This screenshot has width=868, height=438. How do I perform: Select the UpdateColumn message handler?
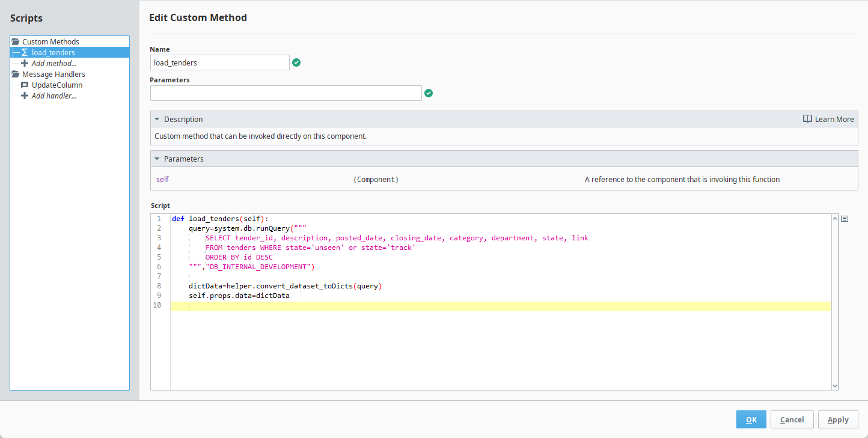pyautogui.click(x=57, y=85)
